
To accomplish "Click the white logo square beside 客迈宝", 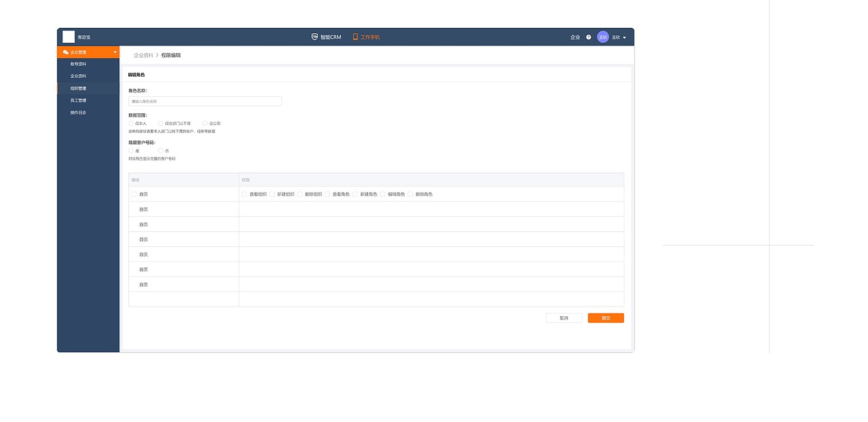I will click(x=68, y=37).
